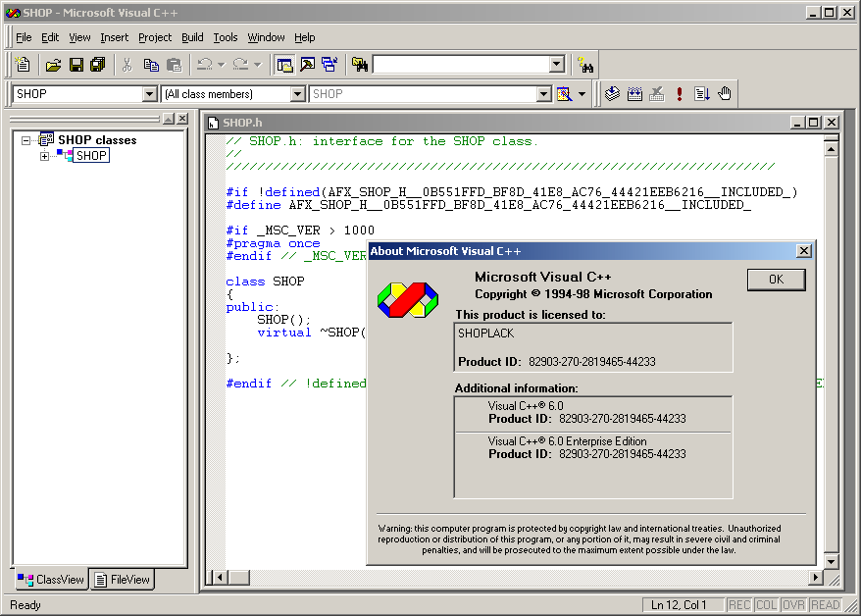
Task: Click the Open file folder icon
Action: coord(53,65)
